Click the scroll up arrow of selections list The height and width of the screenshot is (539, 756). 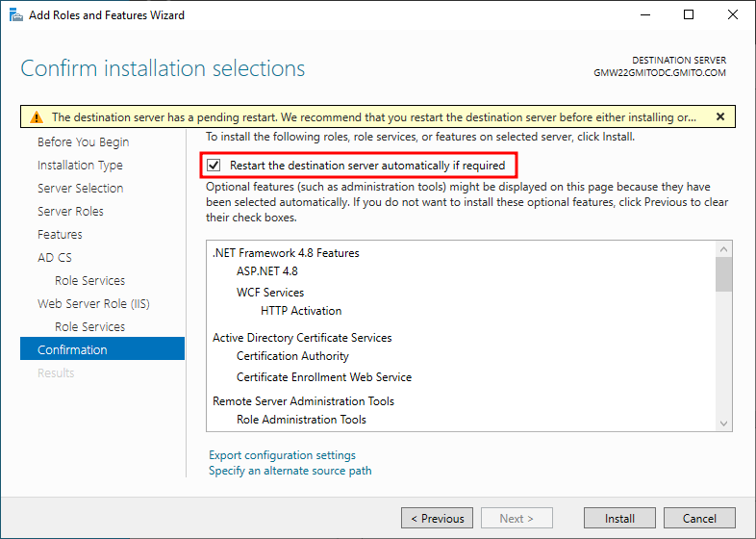(723, 249)
